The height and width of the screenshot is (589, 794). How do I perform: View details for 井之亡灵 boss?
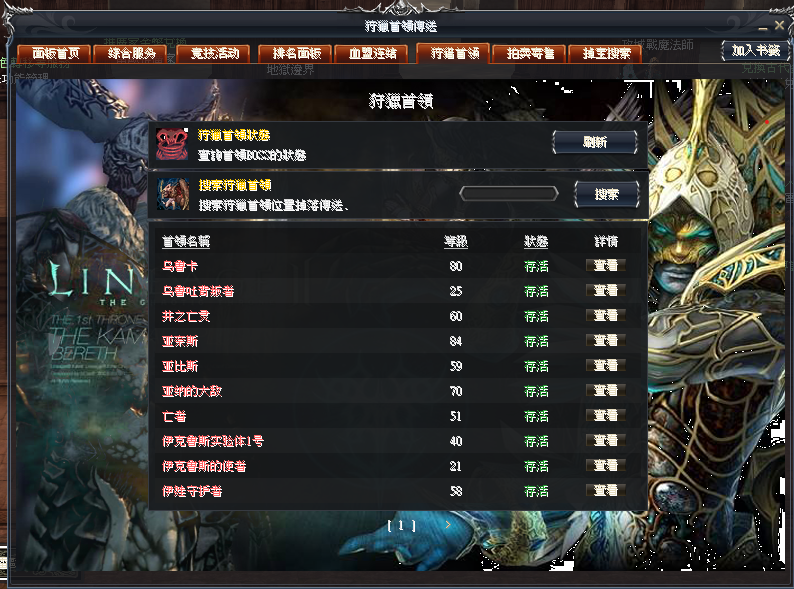pos(605,316)
